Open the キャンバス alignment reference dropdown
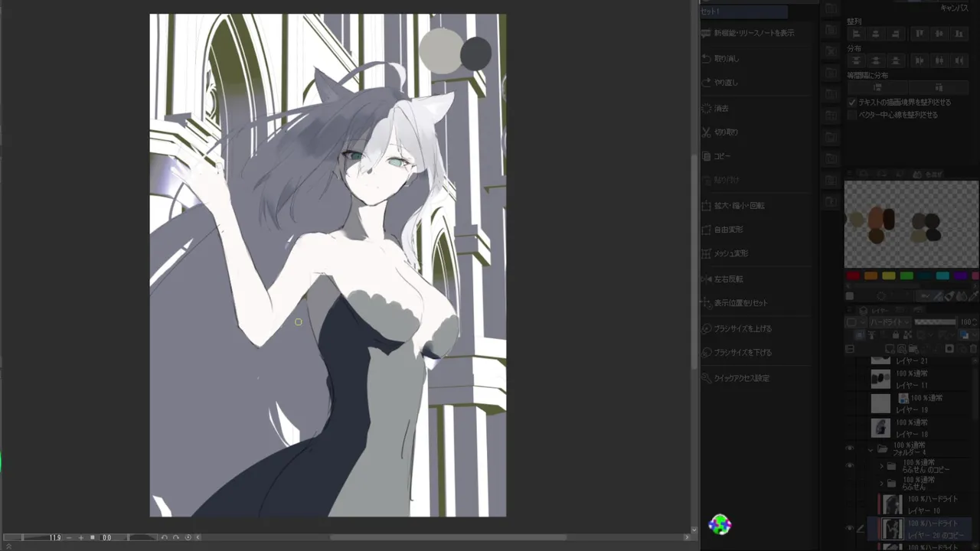The image size is (980, 551). click(953, 8)
